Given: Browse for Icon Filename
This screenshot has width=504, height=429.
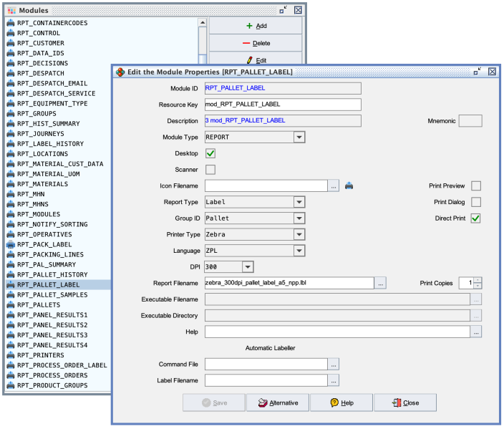Looking at the screenshot, I should click(334, 186).
